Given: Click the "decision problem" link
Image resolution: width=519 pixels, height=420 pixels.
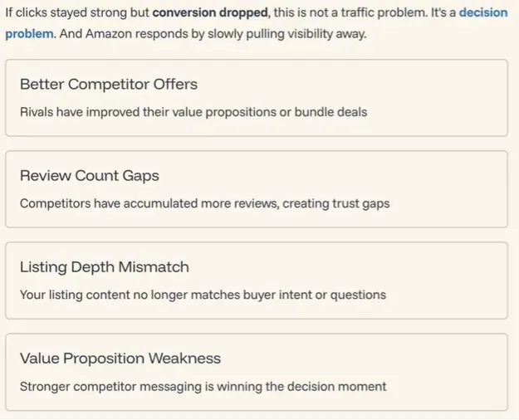Looking at the screenshot, I should click(x=482, y=14).
